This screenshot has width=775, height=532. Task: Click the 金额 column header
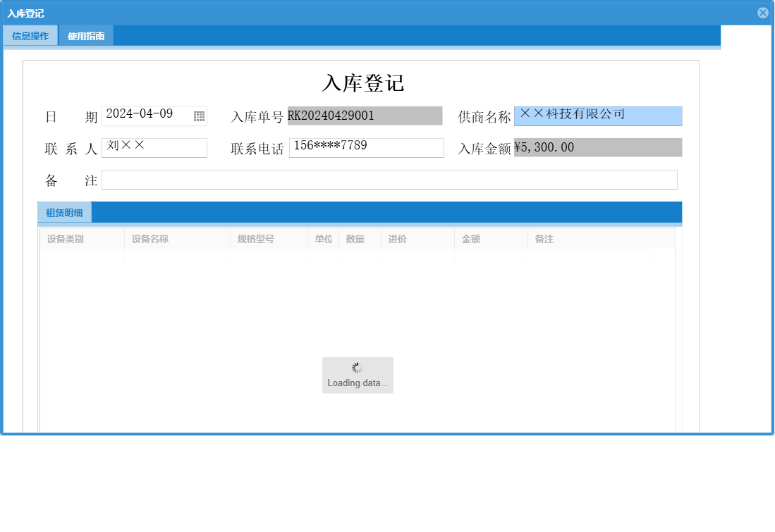[471, 239]
